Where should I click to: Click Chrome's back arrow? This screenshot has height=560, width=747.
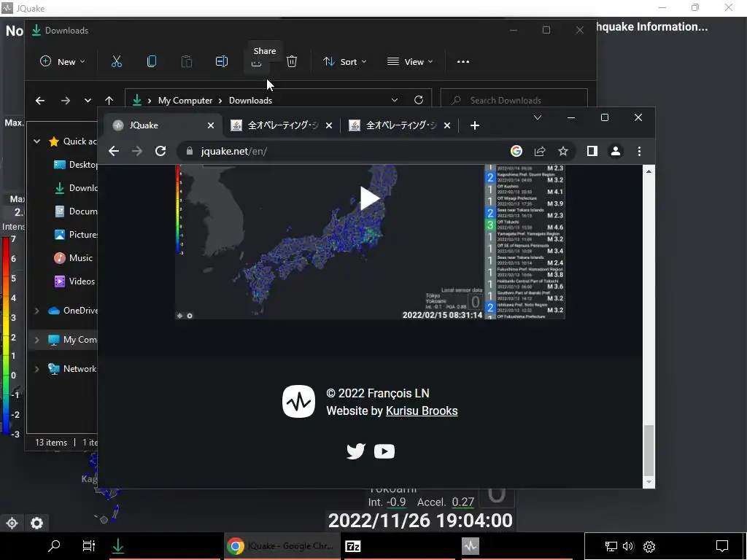[113, 151]
